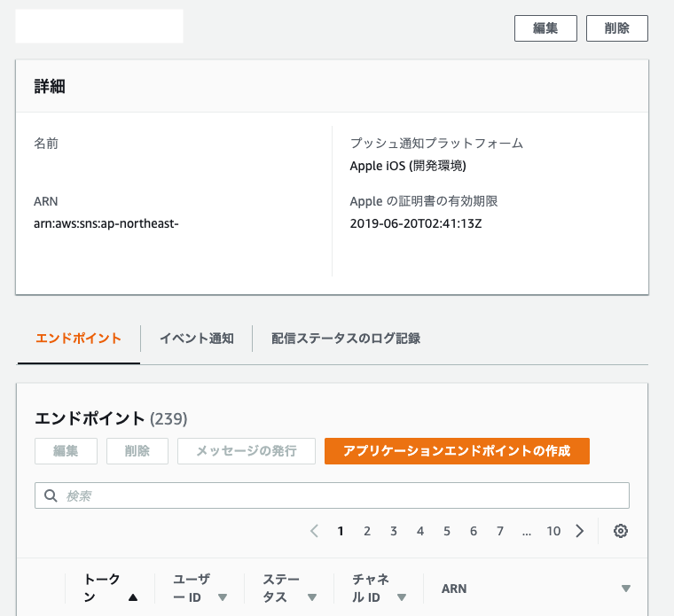674x616 pixels.
Task: Click アプリケーションエンドポイントの作成 button
Action: point(457,451)
